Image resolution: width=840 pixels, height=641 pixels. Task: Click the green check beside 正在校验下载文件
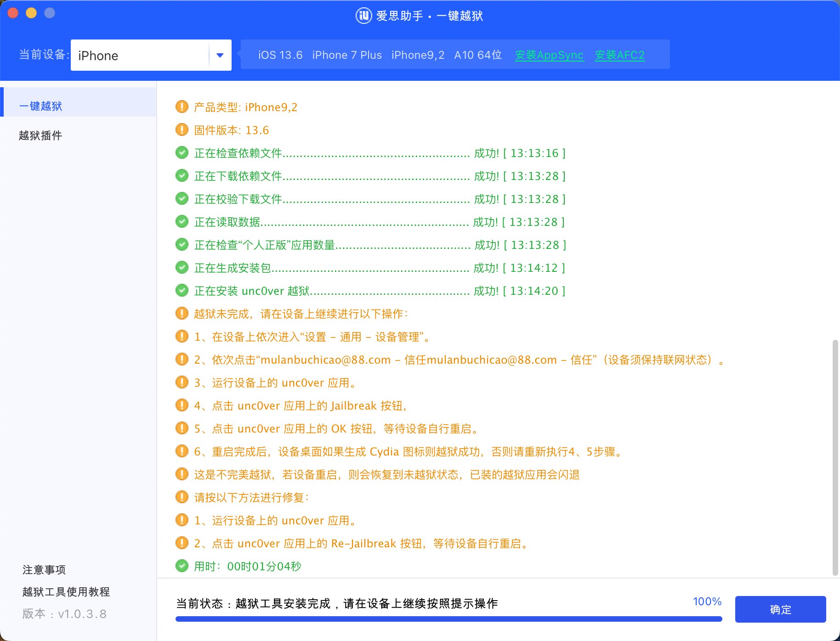click(182, 198)
